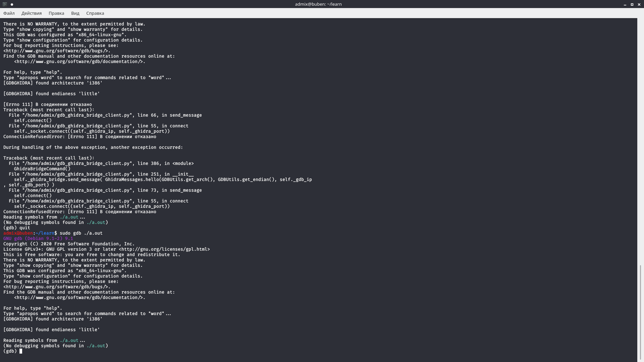
Task: Open the Действия menu
Action: [31, 13]
